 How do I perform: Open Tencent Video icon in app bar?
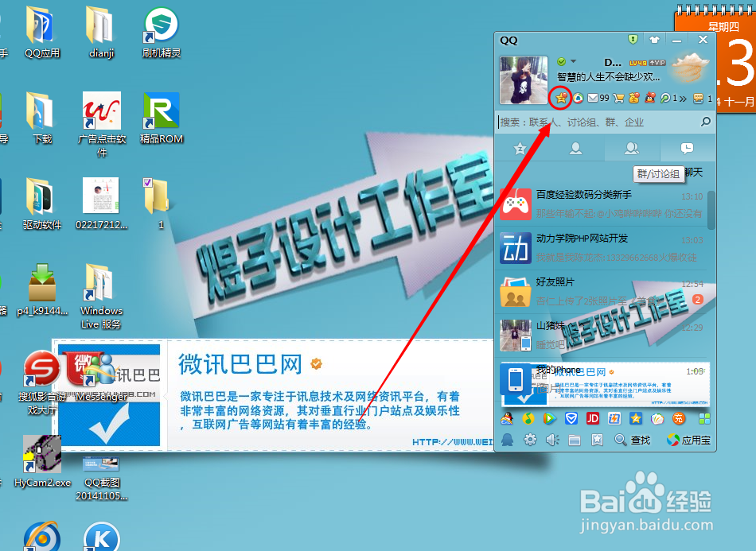(x=549, y=418)
